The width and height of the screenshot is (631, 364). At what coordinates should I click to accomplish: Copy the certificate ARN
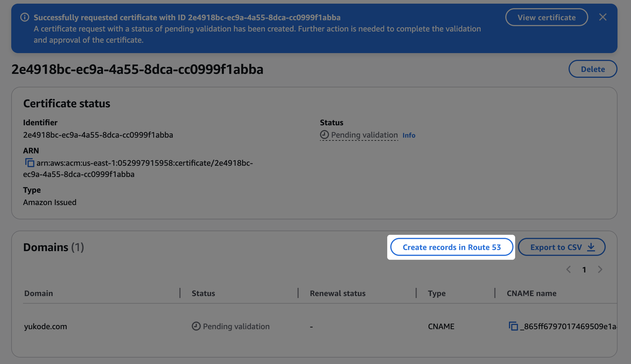pos(30,163)
